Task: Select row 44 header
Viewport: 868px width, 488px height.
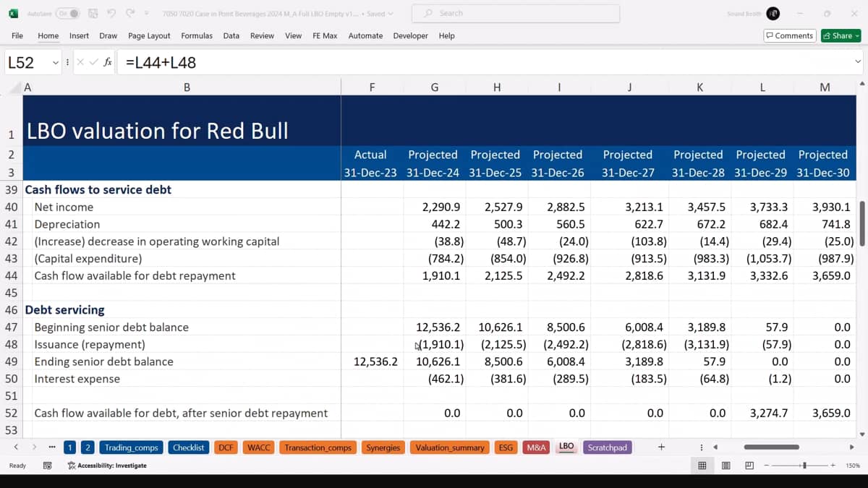Action: pyautogui.click(x=11, y=275)
